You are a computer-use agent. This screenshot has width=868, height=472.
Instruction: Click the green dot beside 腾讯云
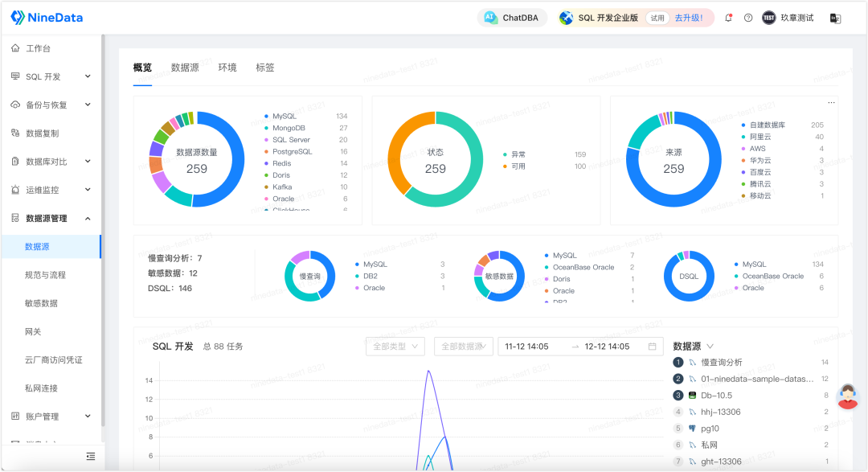point(743,184)
